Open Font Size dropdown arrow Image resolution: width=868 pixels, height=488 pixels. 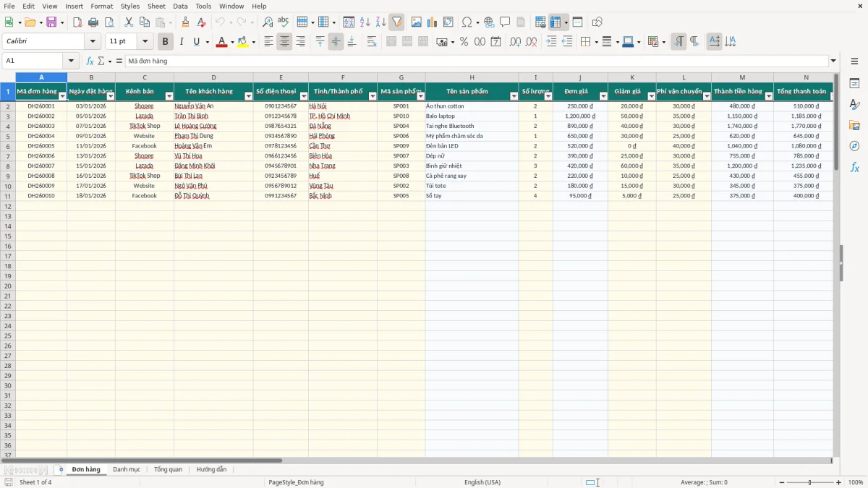coord(145,42)
